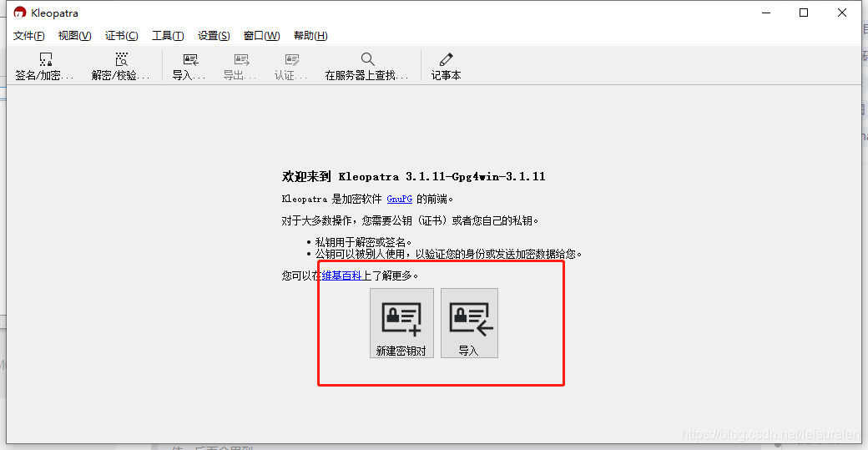Open the File (文件) menu
868x450 pixels.
click(28, 35)
